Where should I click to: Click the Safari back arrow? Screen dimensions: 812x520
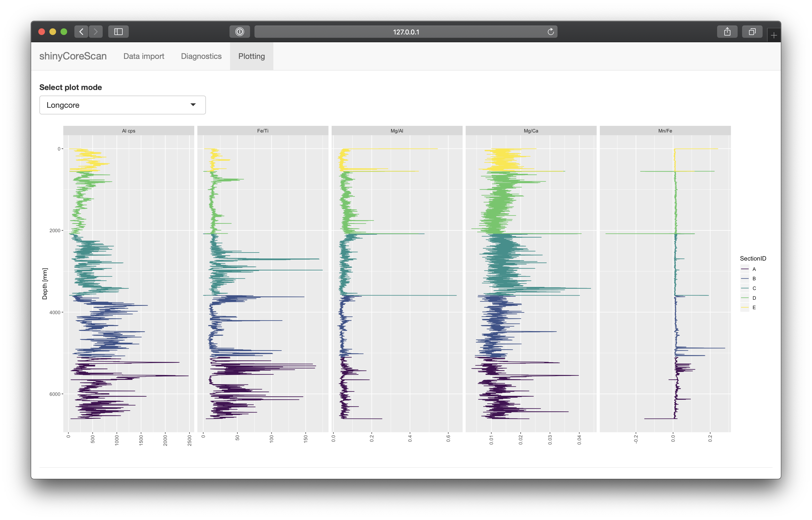tap(81, 32)
